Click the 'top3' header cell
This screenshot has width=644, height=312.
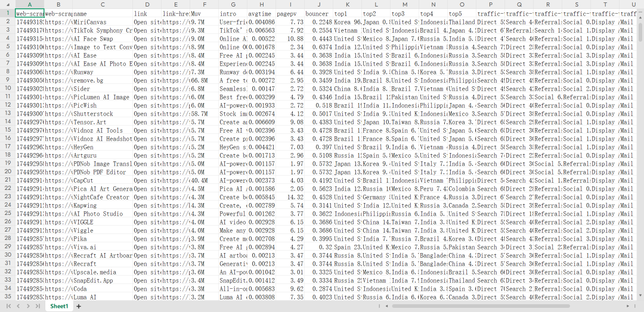tap(405, 14)
